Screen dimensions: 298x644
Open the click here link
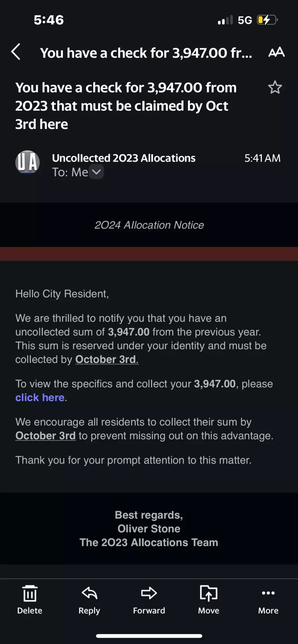[40, 397]
